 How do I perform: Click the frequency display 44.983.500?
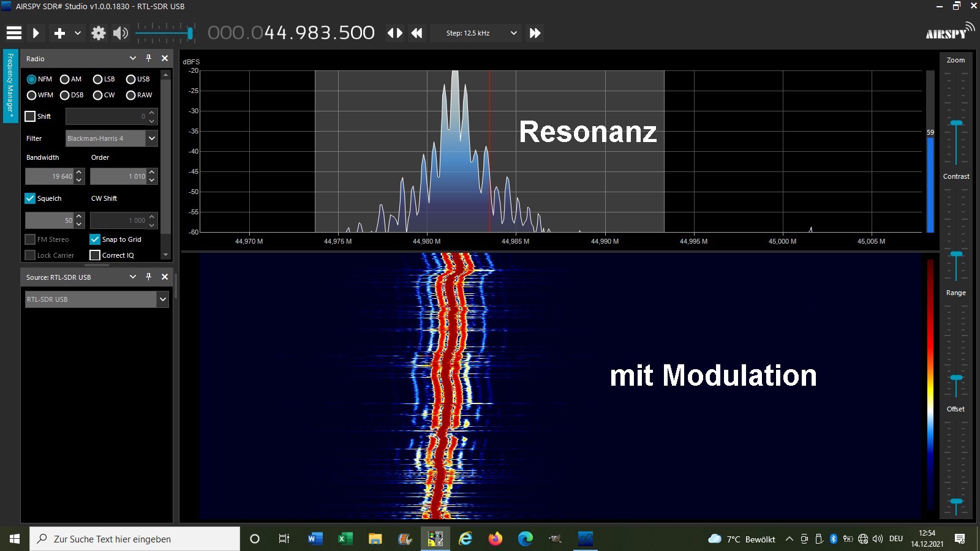291,33
